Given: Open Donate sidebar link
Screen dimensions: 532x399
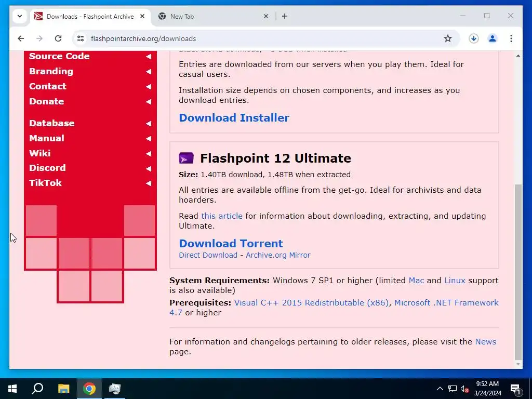Looking at the screenshot, I should tap(46, 101).
